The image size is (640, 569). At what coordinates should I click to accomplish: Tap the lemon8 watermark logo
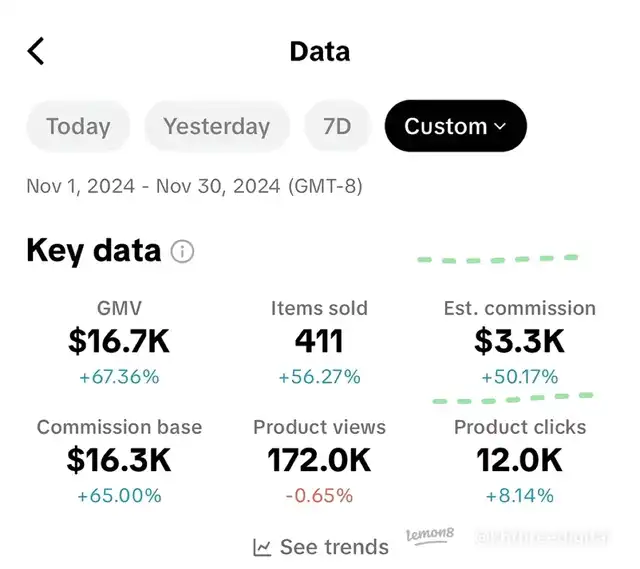tap(429, 536)
